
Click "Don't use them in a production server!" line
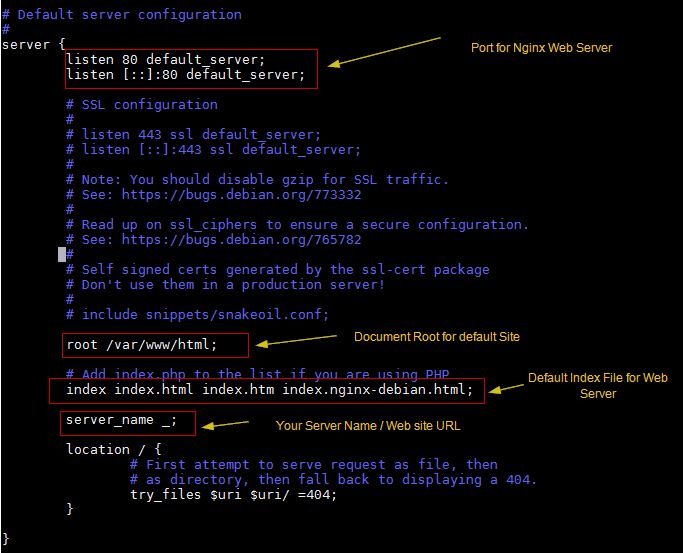(225, 285)
